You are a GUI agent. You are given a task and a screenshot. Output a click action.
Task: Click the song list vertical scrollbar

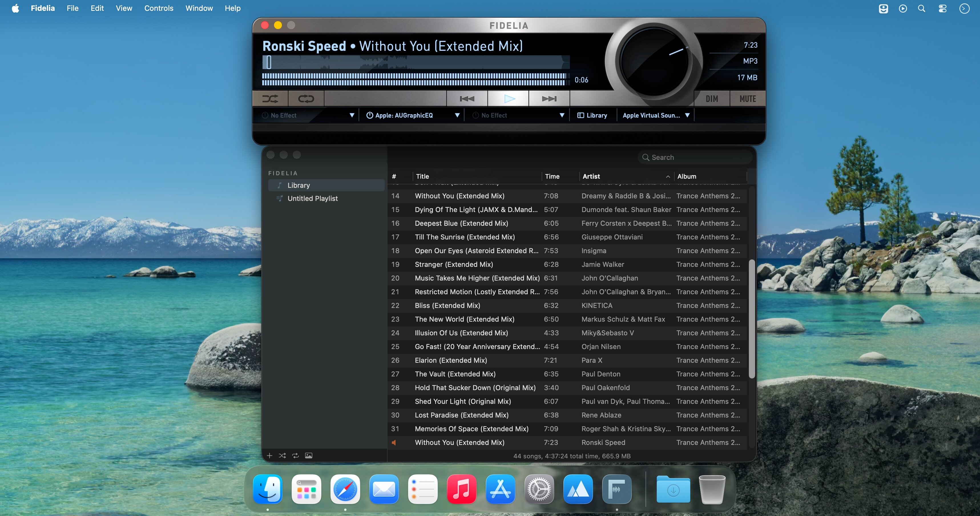[751, 319]
